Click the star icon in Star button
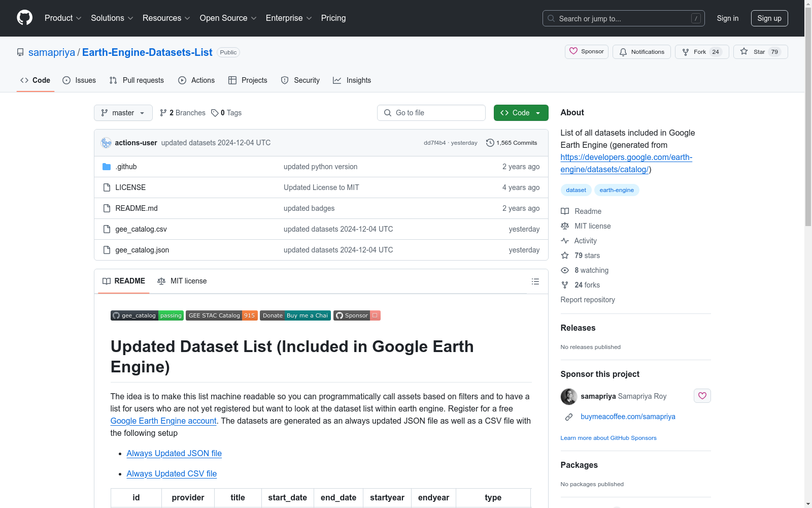The height and width of the screenshot is (508, 812). coord(744,51)
